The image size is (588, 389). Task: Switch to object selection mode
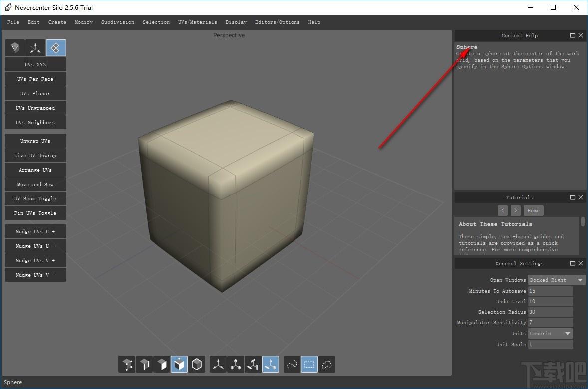coord(197,364)
